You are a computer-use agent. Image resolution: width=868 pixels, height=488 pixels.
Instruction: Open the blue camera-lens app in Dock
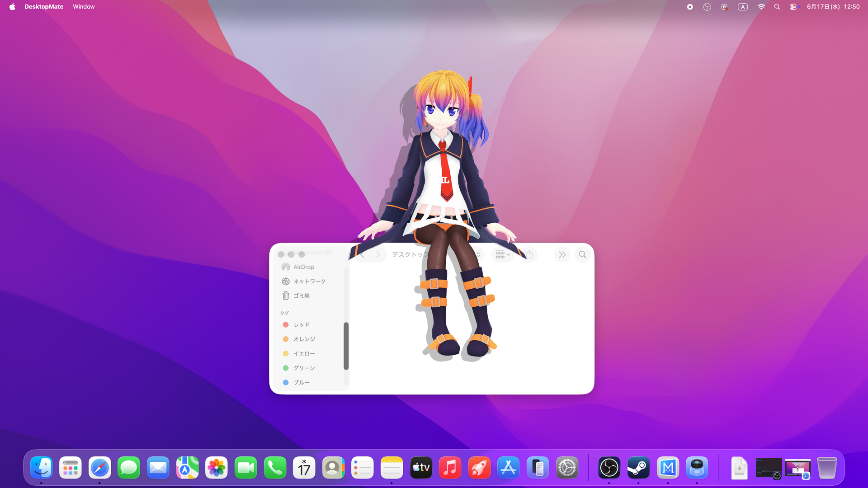(x=697, y=468)
